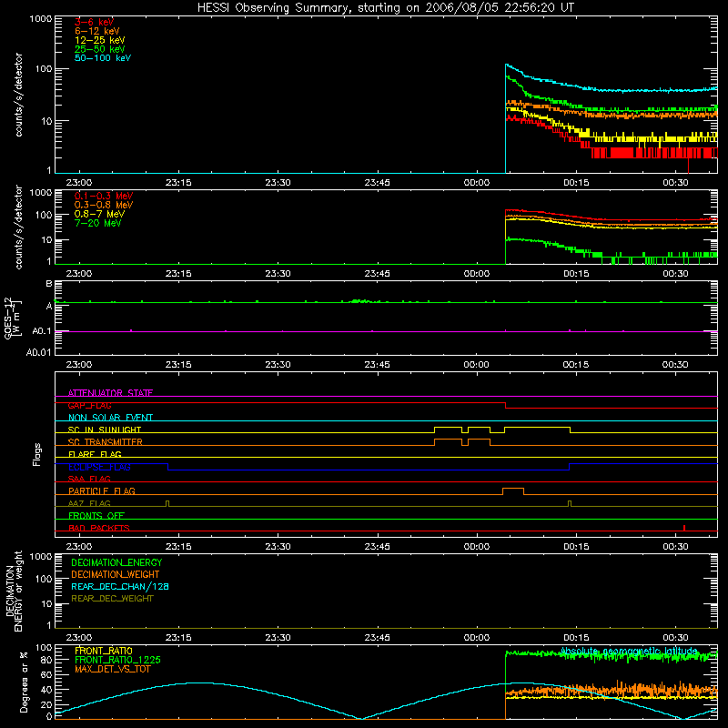Click the cyan 50-100 keV curve peak

point(507,65)
